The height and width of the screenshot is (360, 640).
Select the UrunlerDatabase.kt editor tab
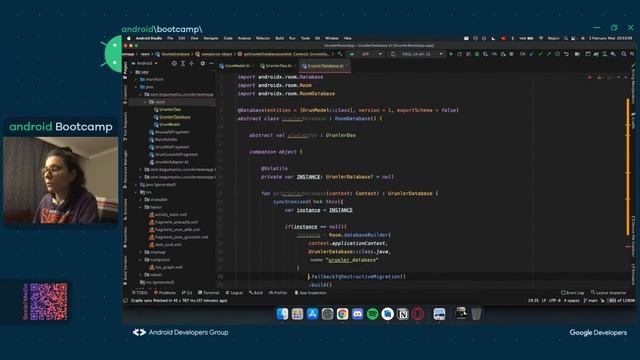click(x=325, y=66)
